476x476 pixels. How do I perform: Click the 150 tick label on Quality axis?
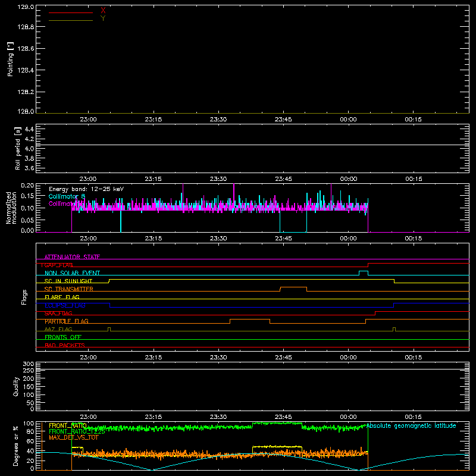coord(29,387)
